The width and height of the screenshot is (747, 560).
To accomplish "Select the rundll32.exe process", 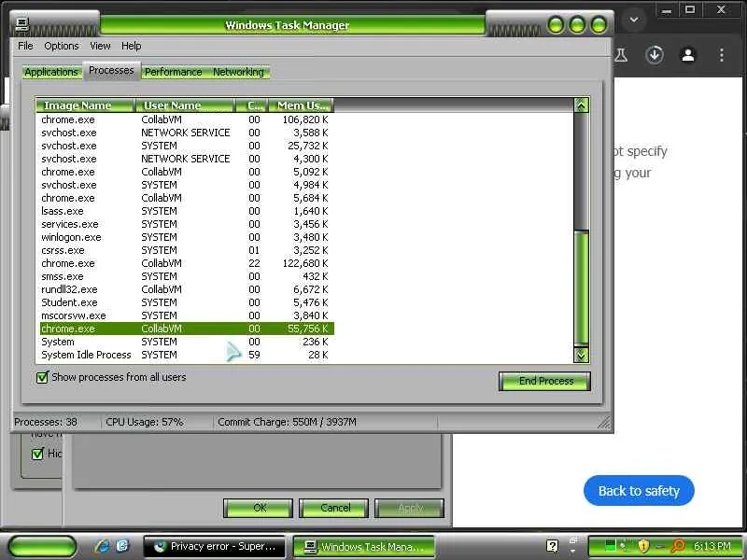I will tap(187, 289).
